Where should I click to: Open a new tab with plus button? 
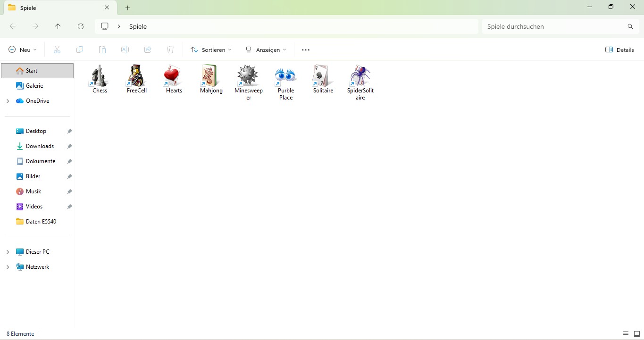[x=127, y=8]
